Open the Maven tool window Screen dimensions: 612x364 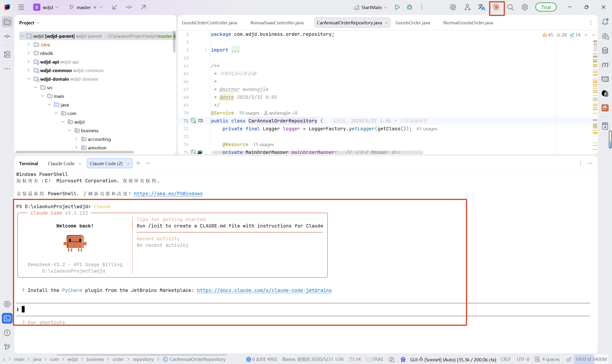click(605, 65)
